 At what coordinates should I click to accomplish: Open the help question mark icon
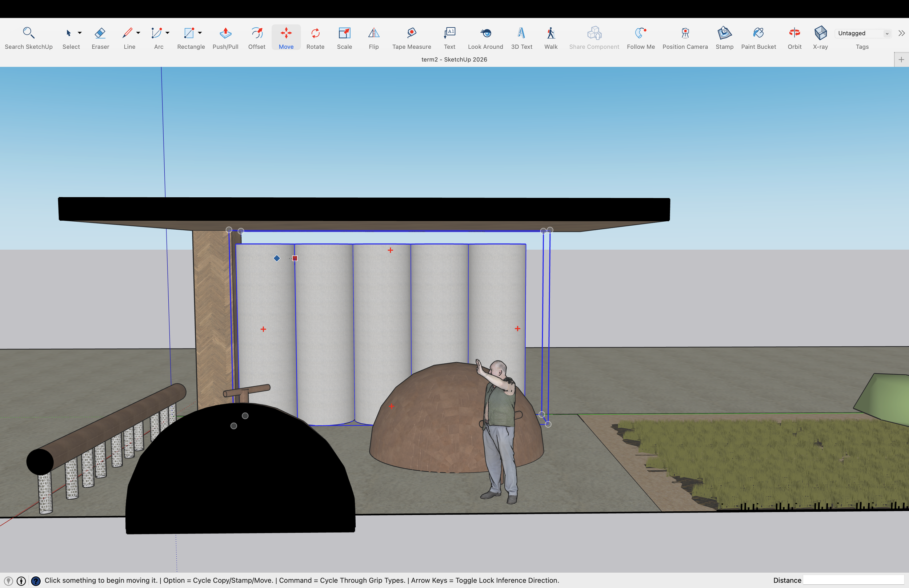tap(36, 581)
